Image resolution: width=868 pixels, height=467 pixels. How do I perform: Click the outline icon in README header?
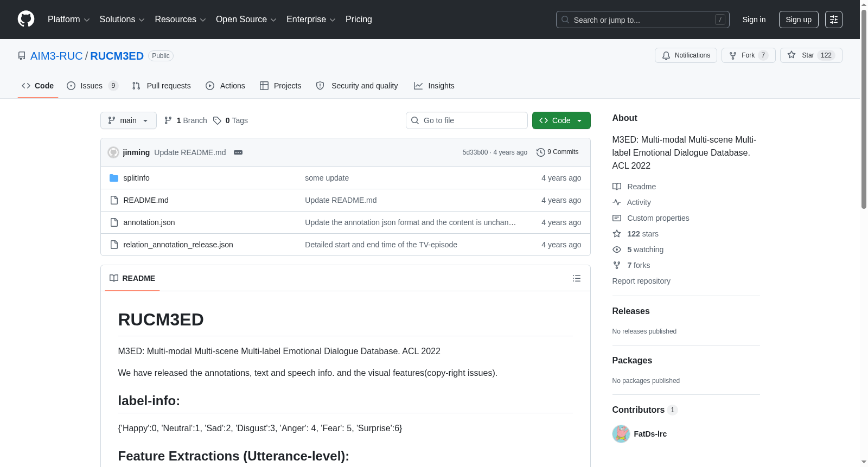pyautogui.click(x=577, y=278)
